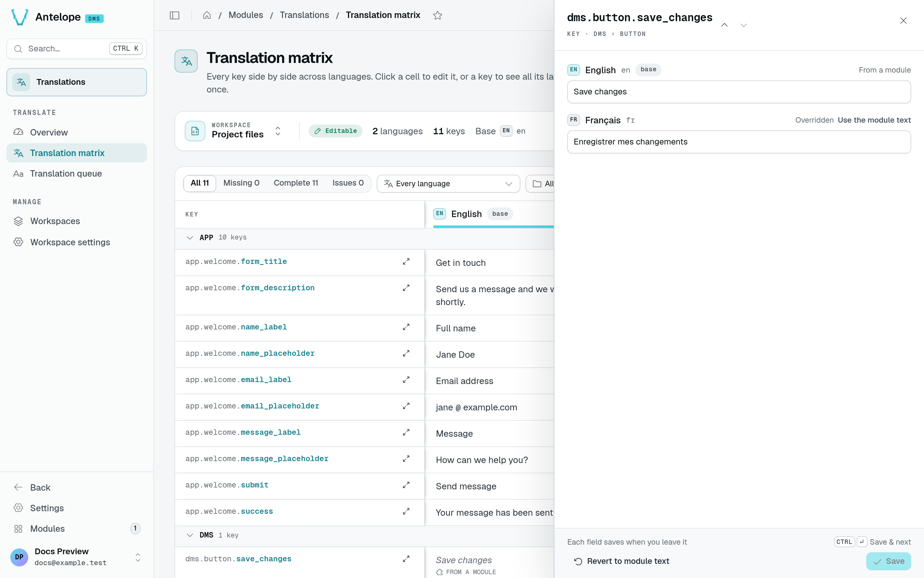The height and width of the screenshot is (578, 924).
Task: Select the All 11 filter tab
Action: tap(200, 183)
